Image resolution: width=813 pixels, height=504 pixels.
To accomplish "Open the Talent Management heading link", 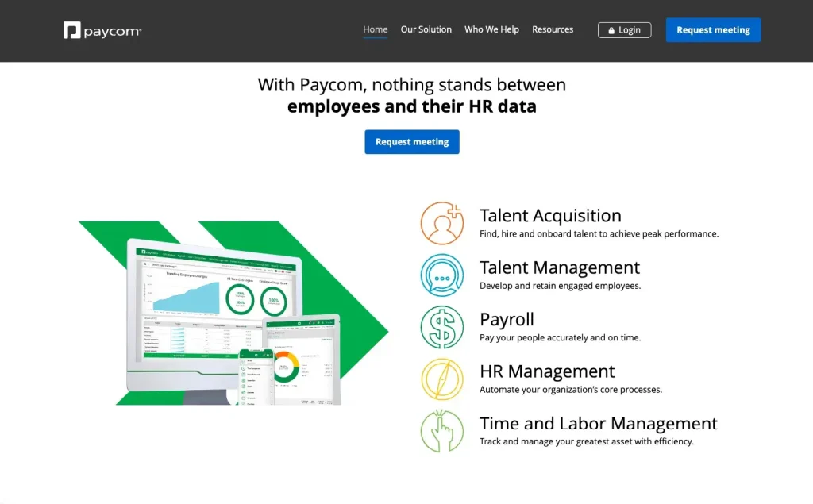I will 560,267.
